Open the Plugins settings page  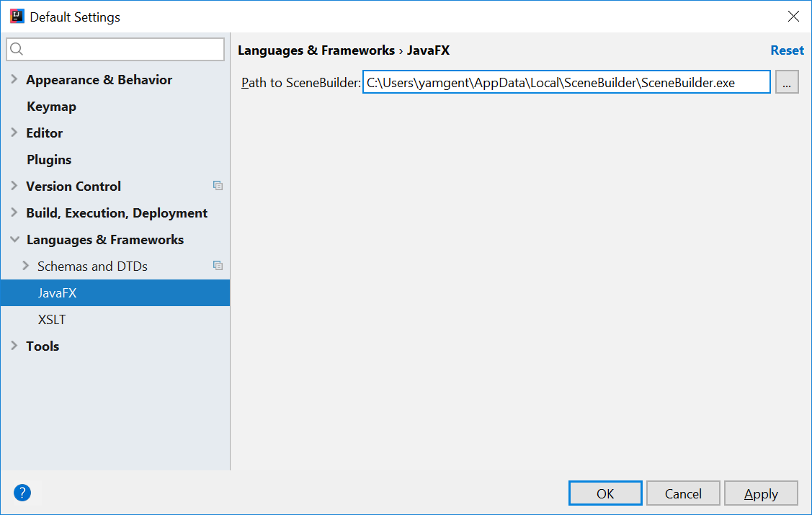pos(48,159)
